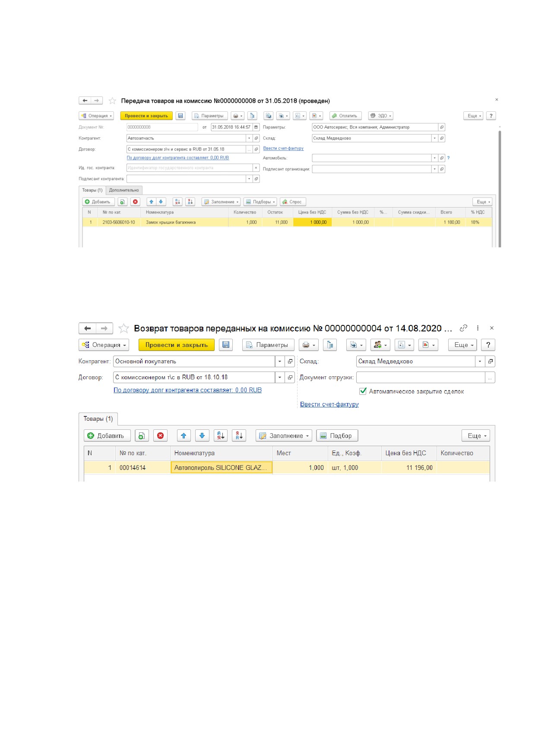Screen dimensions: 535x756
Task: Select cell Автополироль SILICONE GLAZ…
Action: [222, 467]
